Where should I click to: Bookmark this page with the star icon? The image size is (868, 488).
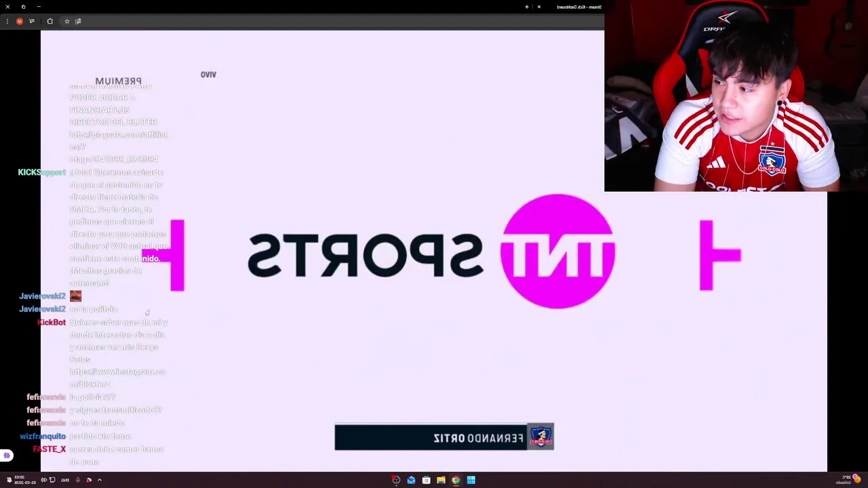pyautogui.click(x=66, y=21)
